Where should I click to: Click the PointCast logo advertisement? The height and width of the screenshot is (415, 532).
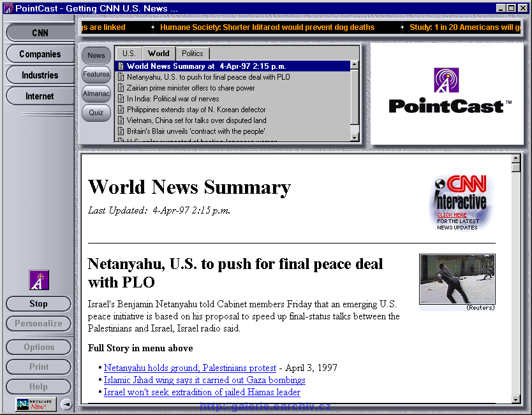[447, 94]
